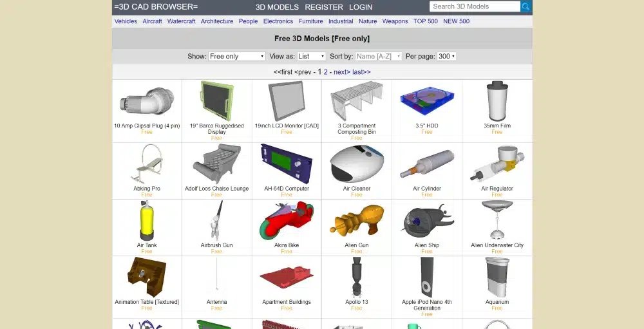644x329 pixels.
Task: Open the 19" Barco Ruggedised Display thumbnail
Action: click(217, 100)
